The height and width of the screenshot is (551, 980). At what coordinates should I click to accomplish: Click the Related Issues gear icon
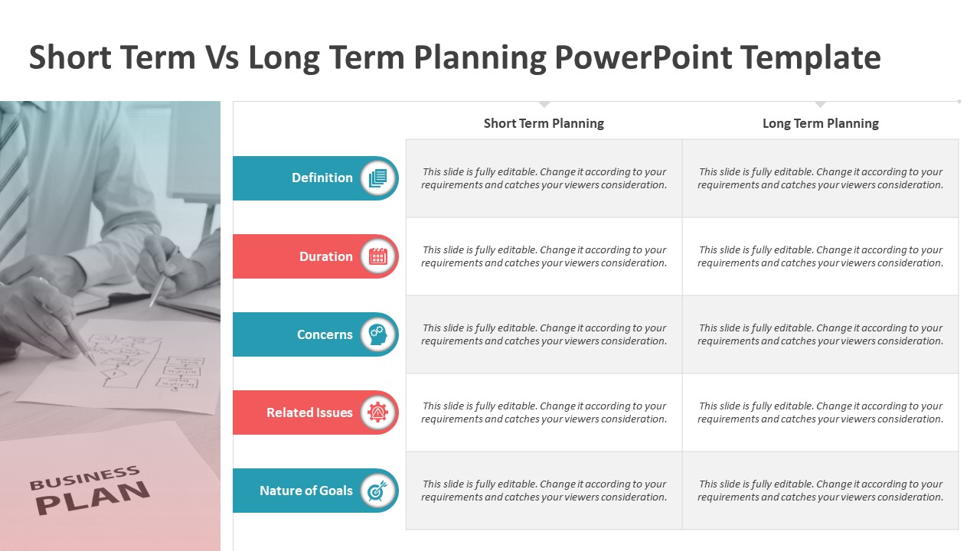tap(378, 412)
